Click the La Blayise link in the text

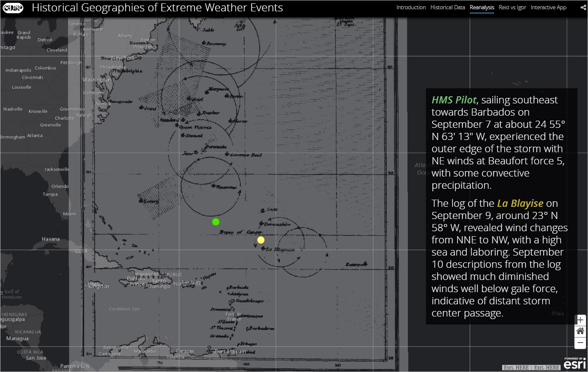[520, 203]
